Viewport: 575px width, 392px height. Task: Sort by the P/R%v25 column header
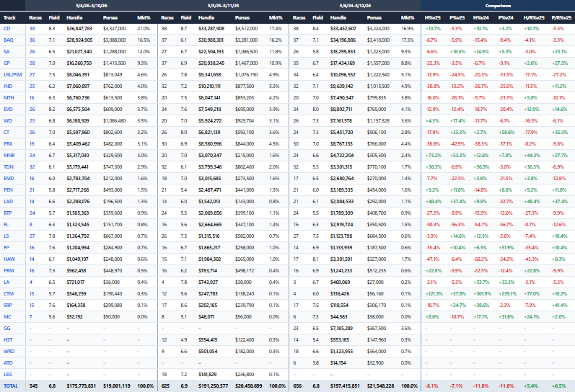[561, 17]
